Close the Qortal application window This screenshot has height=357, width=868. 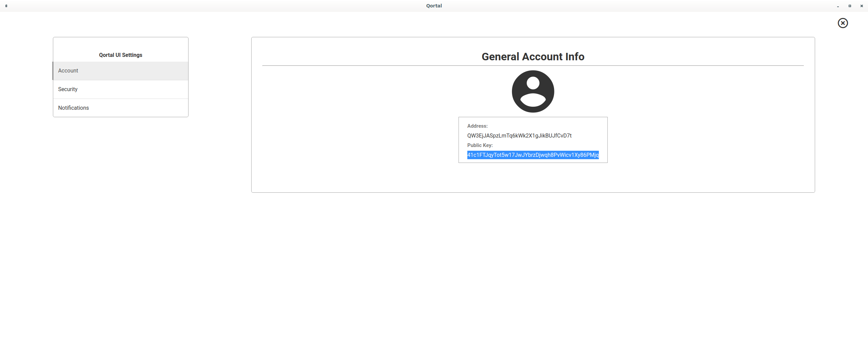tap(862, 6)
